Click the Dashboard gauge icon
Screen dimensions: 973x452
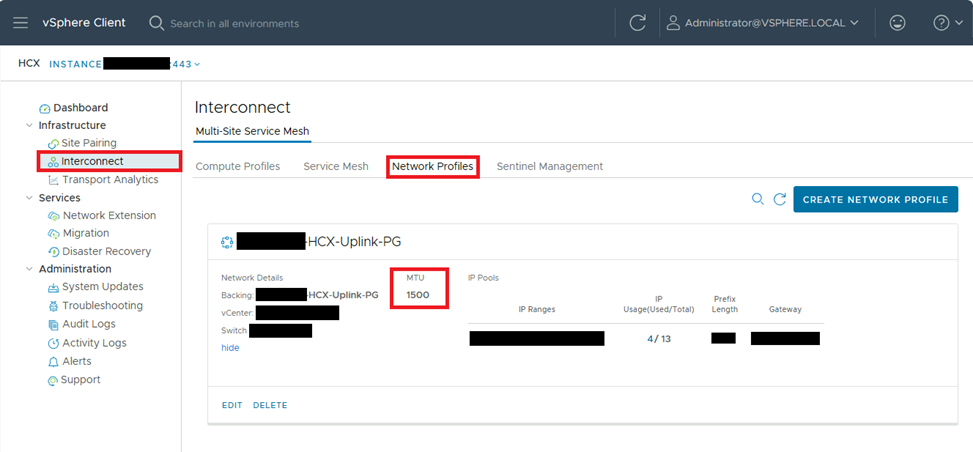pyautogui.click(x=45, y=108)
